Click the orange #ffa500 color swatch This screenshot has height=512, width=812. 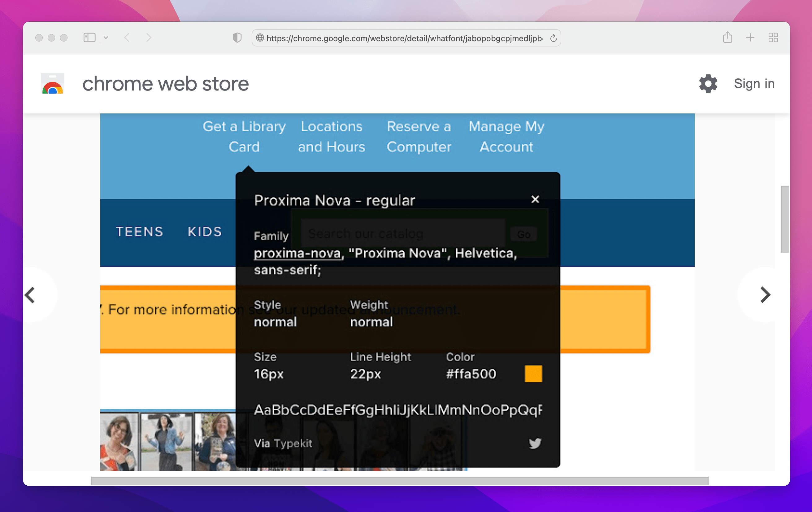pyautogui.click(x=533, y=374)
